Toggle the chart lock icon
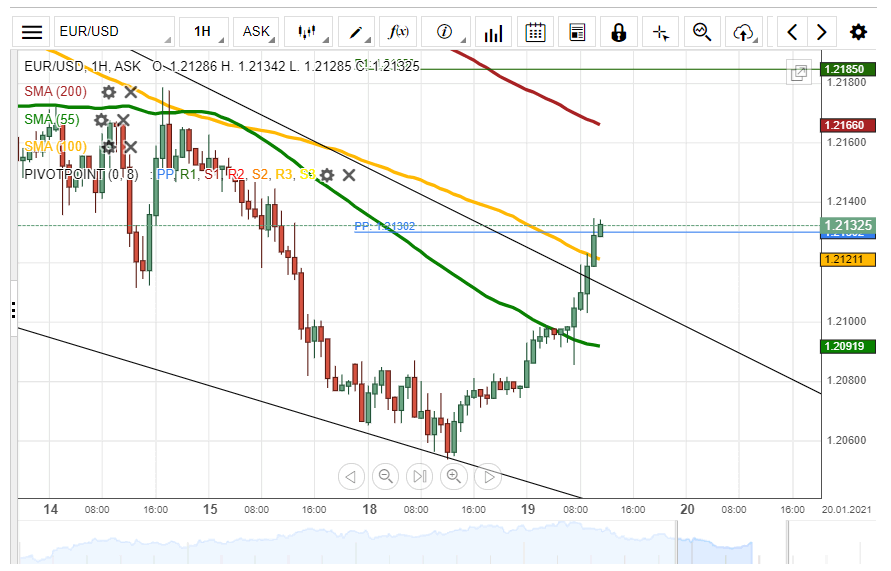The image size is (891, 571). 618,32
